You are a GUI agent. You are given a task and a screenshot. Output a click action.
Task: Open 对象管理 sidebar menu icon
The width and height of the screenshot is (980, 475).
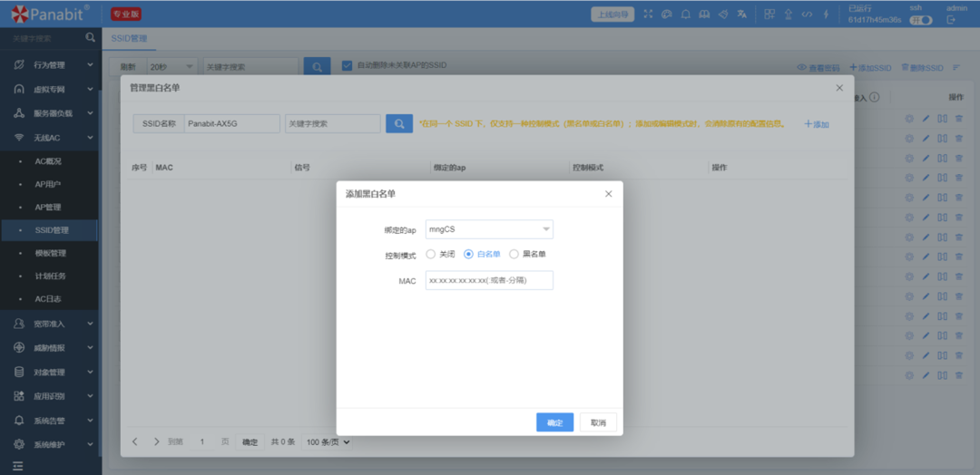coord(19,372)
